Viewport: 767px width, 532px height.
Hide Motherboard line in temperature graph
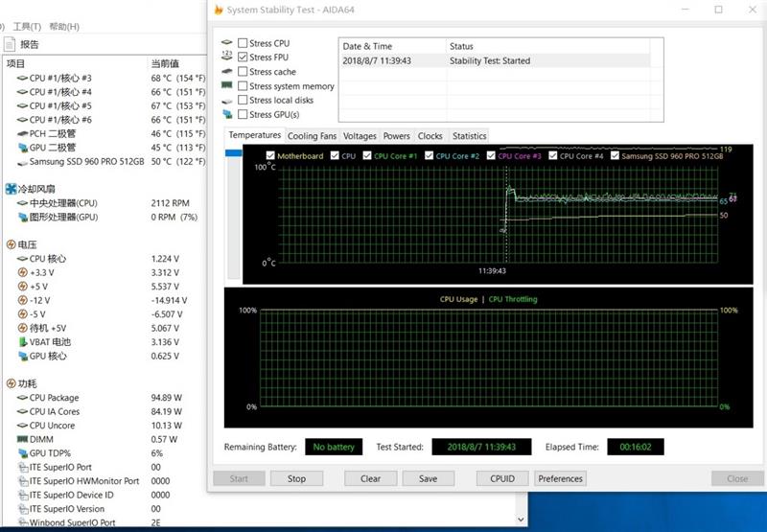pyautogui.click(x=270, y=155)
